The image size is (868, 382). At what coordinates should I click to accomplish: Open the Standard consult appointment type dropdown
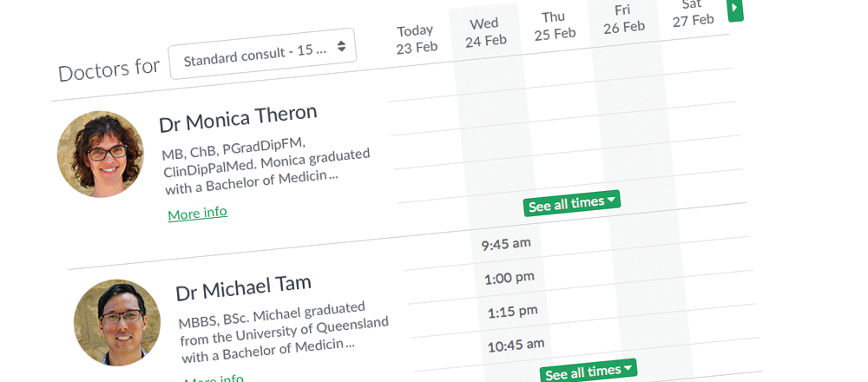coord(262,53)
